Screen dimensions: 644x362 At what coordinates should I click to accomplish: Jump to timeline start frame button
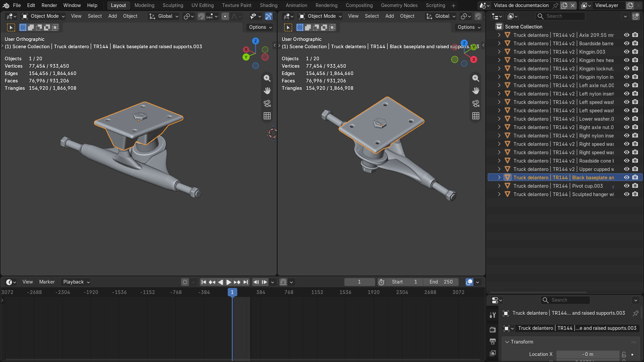click(204, 282)
